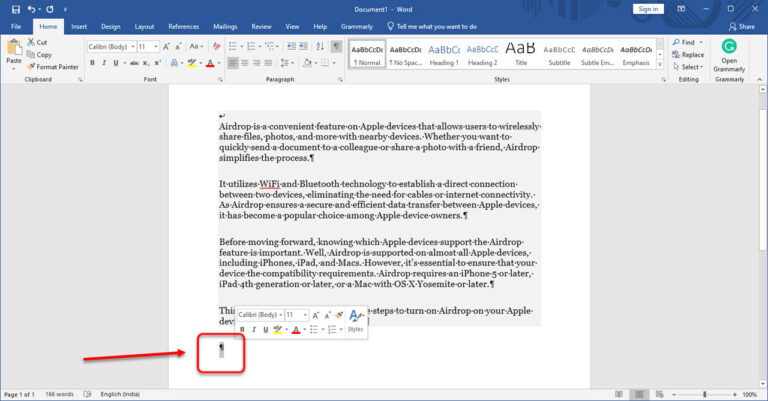The image size is (768, 401).
Task: Apply the Subtitle style
Action: click(559, 54)
